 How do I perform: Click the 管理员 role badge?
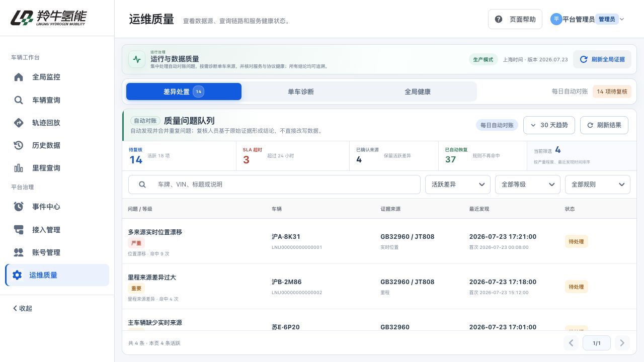click(607, 19)
